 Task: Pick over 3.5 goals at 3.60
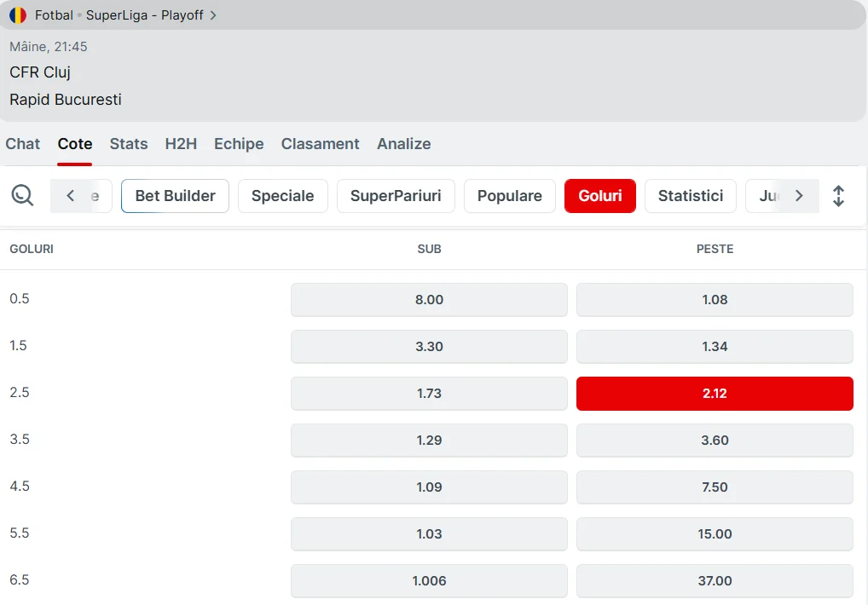pyautogui.click(x=715, y=441)
